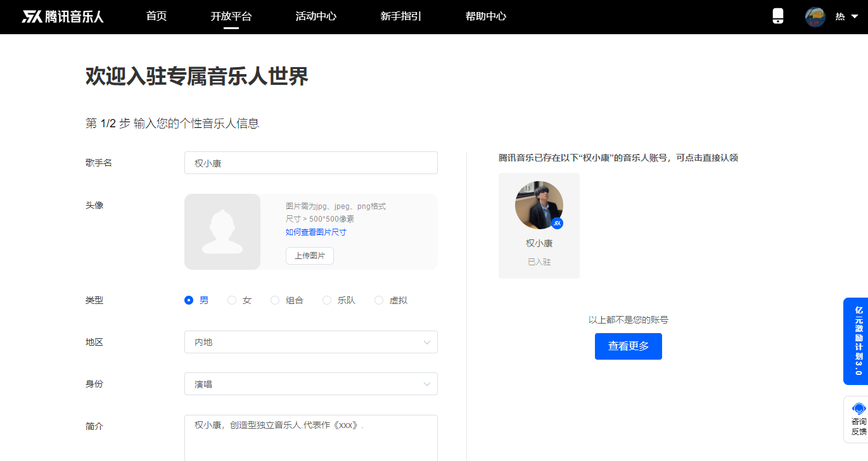Screen dimensions: 868x461
Task: Go to 首页 in navigation bar
Action: (x=156, y=16)
